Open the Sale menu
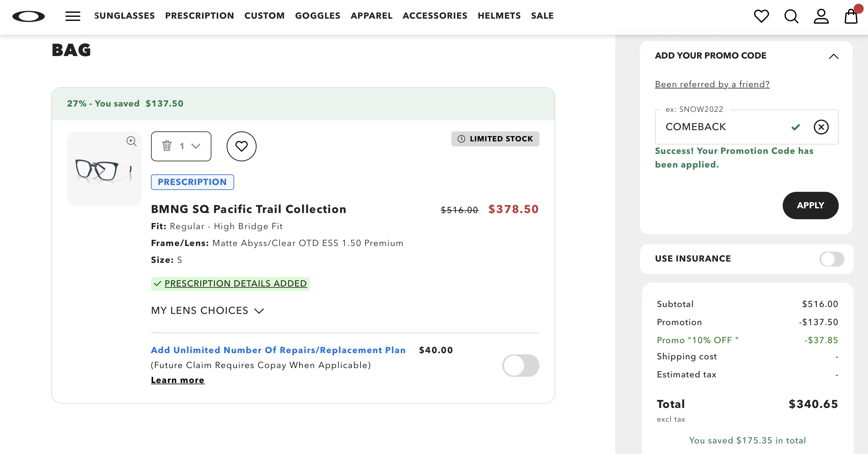 [542, 16]
